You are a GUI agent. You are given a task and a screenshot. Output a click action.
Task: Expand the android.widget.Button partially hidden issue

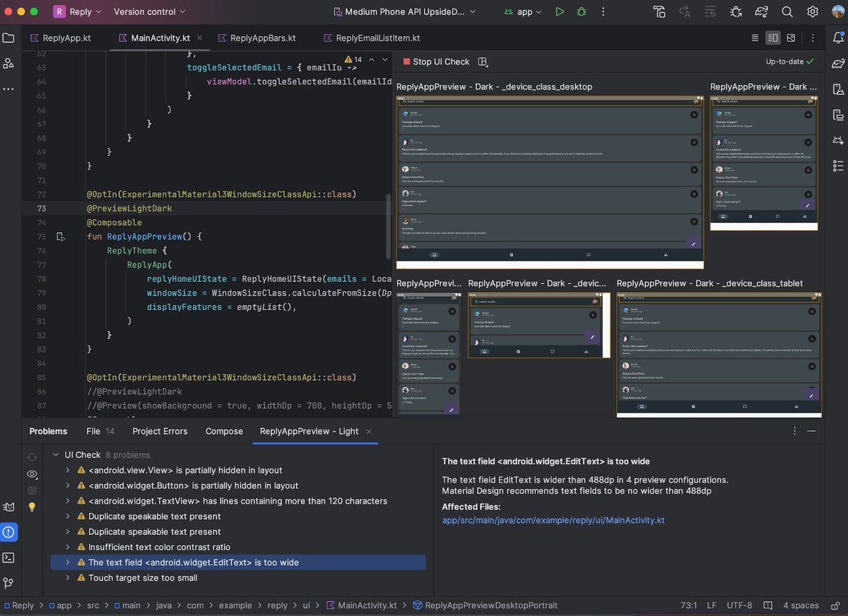tap(68, 486)
